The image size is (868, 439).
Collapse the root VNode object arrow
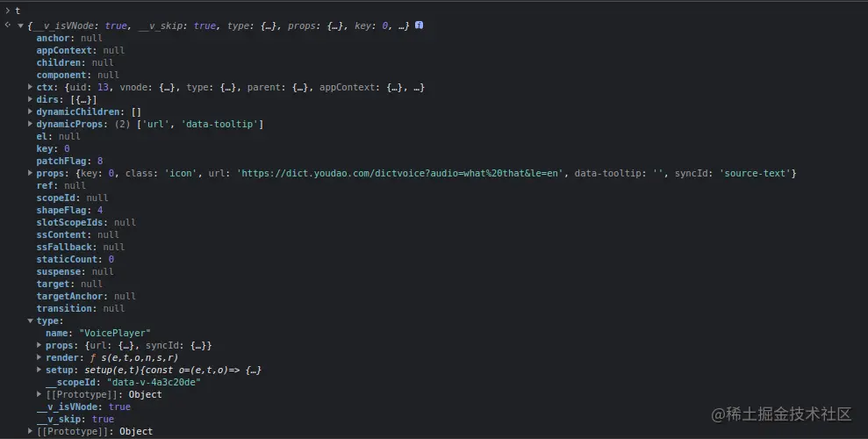pos(21,26)
